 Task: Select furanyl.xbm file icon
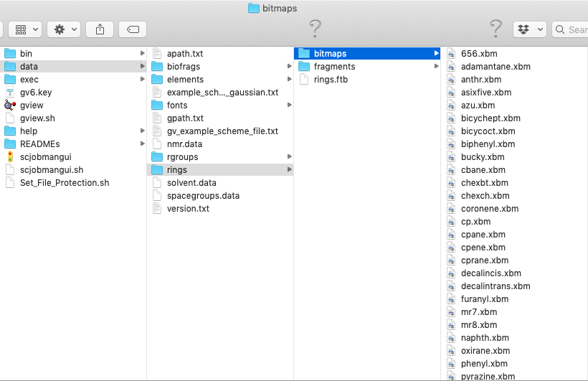451,299
